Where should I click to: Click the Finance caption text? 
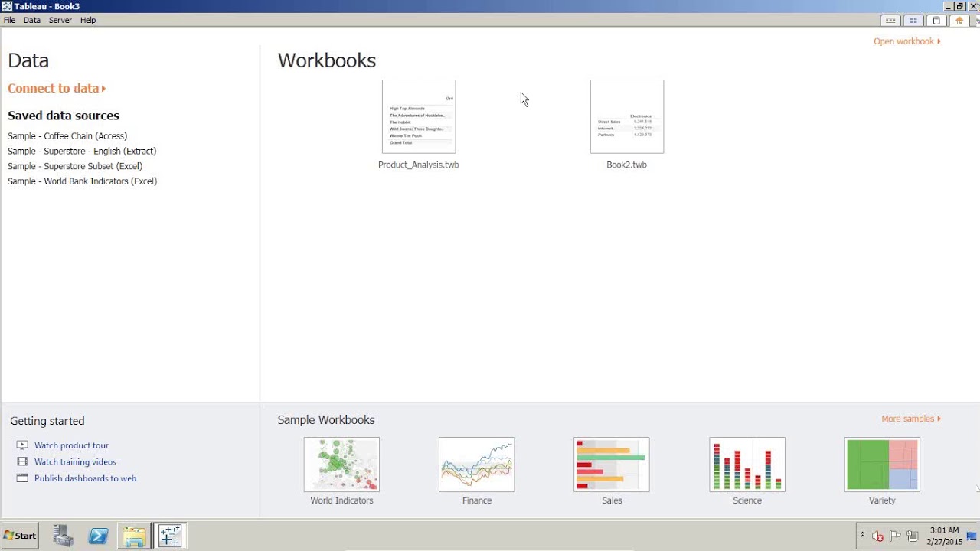pos(477,500)
